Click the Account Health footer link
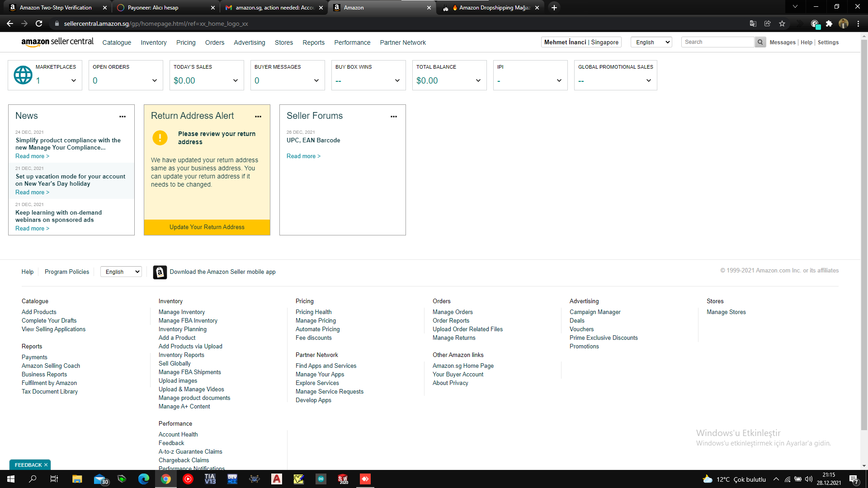 click(x=178, y=435)
